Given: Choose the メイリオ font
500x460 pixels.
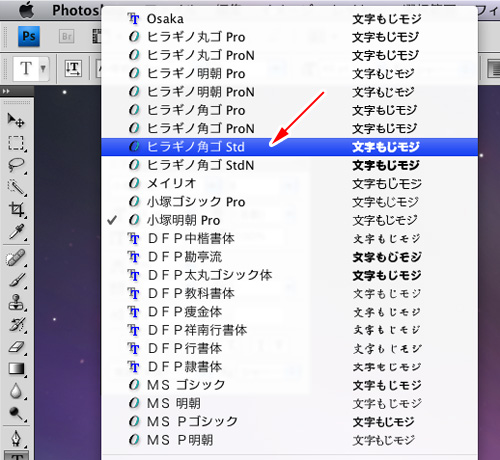Looking at the screenshot, I should (x=289, y=183).
